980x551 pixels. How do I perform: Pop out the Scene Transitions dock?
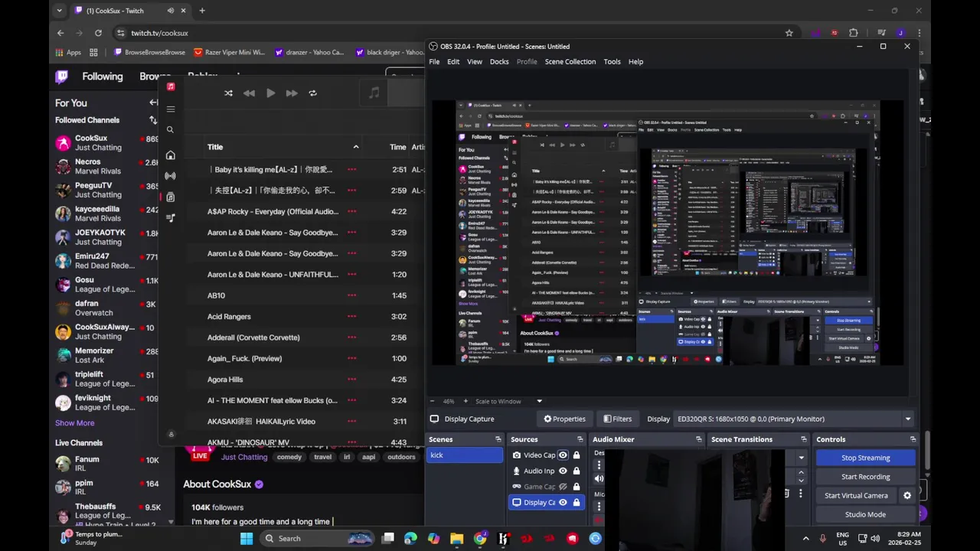click(x=804, y=439)
